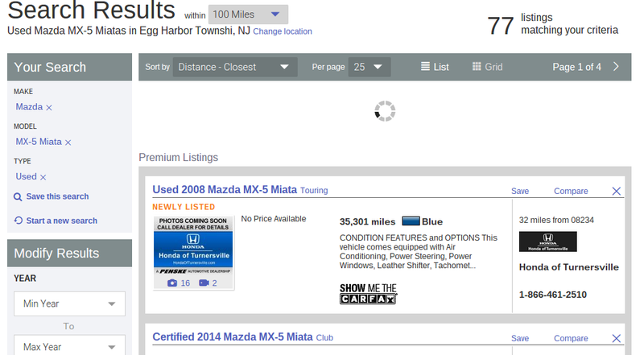
Task: Click Save this search link
Action: (57, 196)
